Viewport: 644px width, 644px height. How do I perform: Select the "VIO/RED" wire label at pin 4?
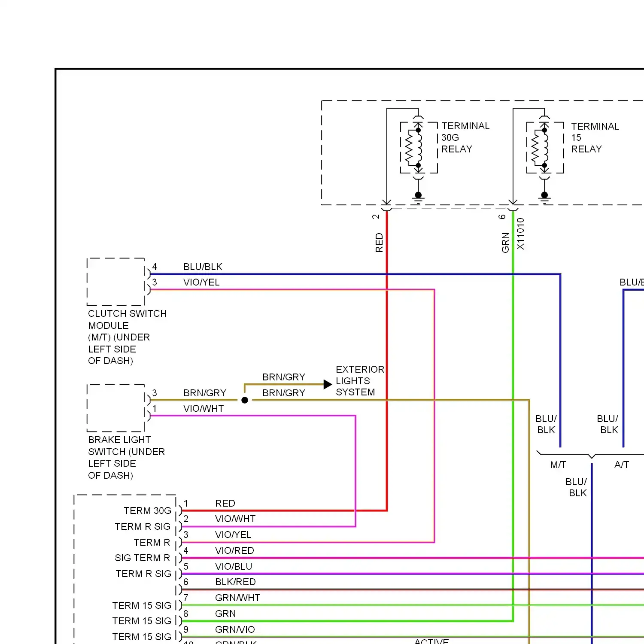(234, 550)
